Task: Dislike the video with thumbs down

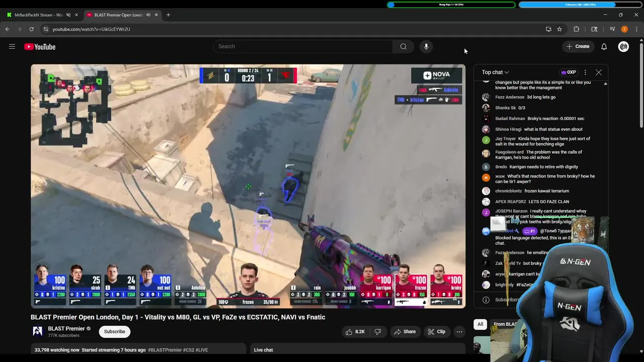Action: [x=378, y=332]
